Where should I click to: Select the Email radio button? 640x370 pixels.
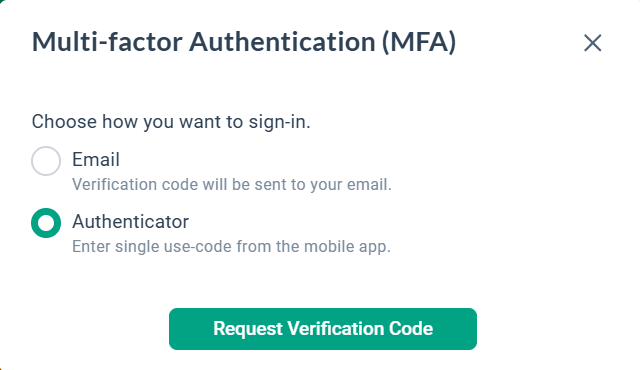click(46, 161)
